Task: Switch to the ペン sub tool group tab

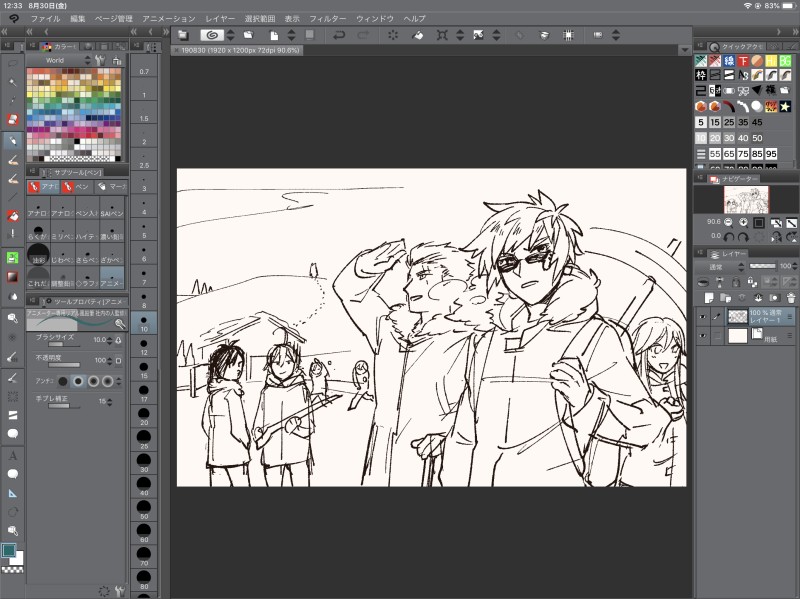Action: coord(77,187)
